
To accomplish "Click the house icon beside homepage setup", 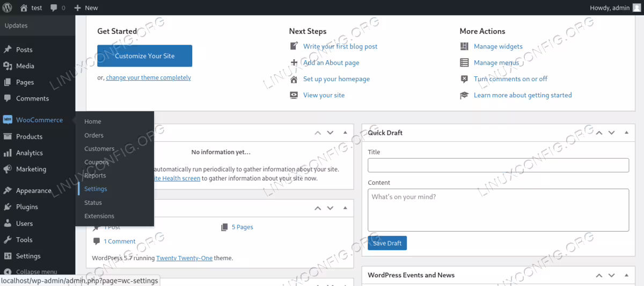I will (x=294, y=79).
